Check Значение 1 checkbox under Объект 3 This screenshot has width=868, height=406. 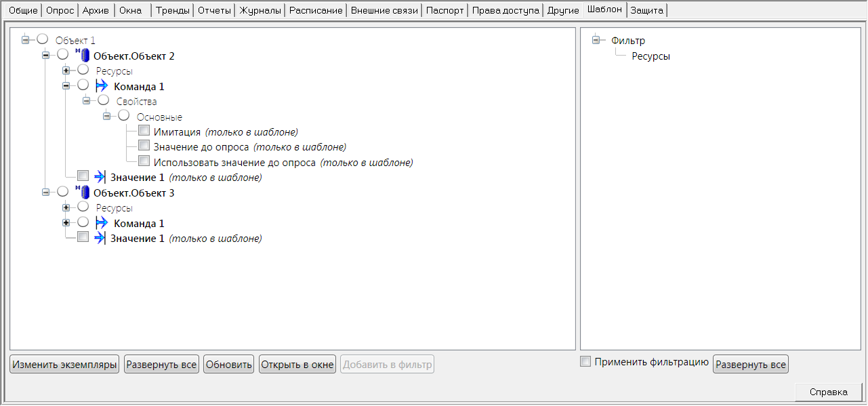tap(83, 237)
